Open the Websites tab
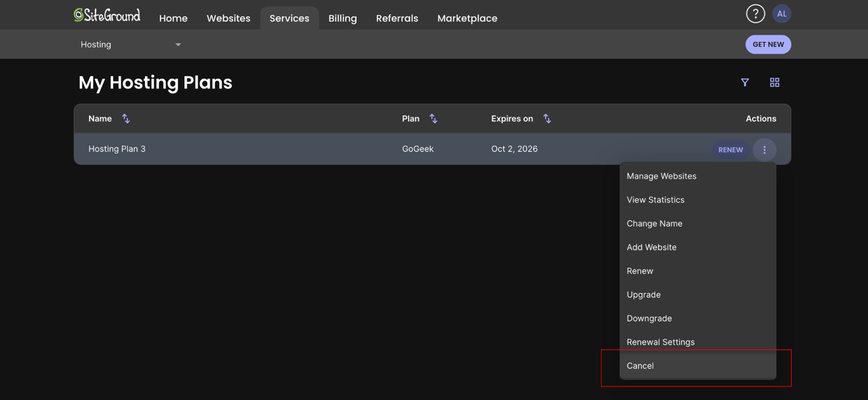 pos(228,18)
